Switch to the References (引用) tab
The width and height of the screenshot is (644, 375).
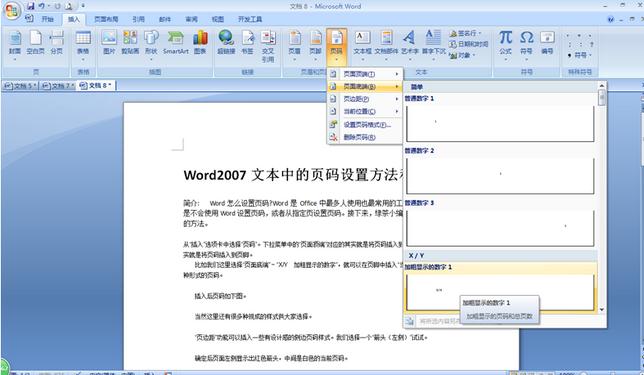pos(138,19)
